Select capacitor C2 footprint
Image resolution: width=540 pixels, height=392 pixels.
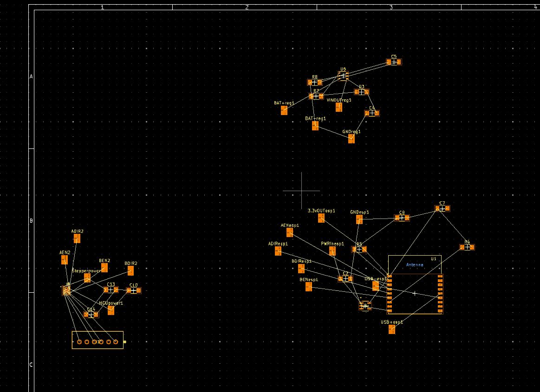[x=345, y=279]
